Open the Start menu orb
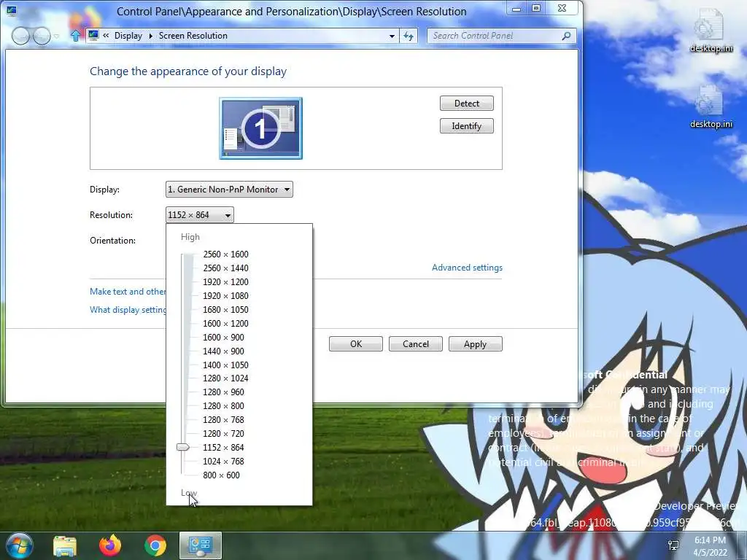 point(19,545)
